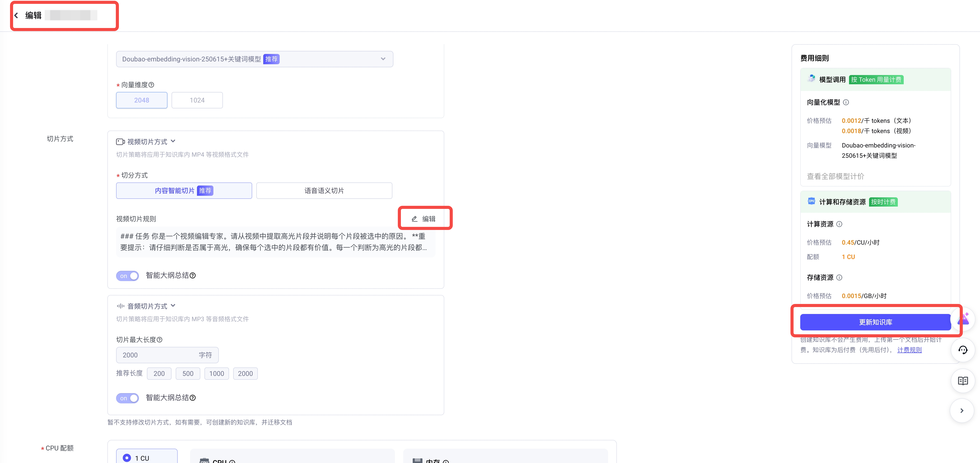
Task: Click the 切片最大长度 input field
Action: [156, 355]
